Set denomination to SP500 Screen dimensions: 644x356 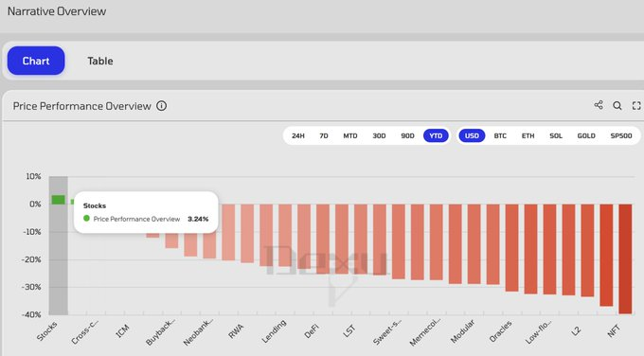[621, 136]
